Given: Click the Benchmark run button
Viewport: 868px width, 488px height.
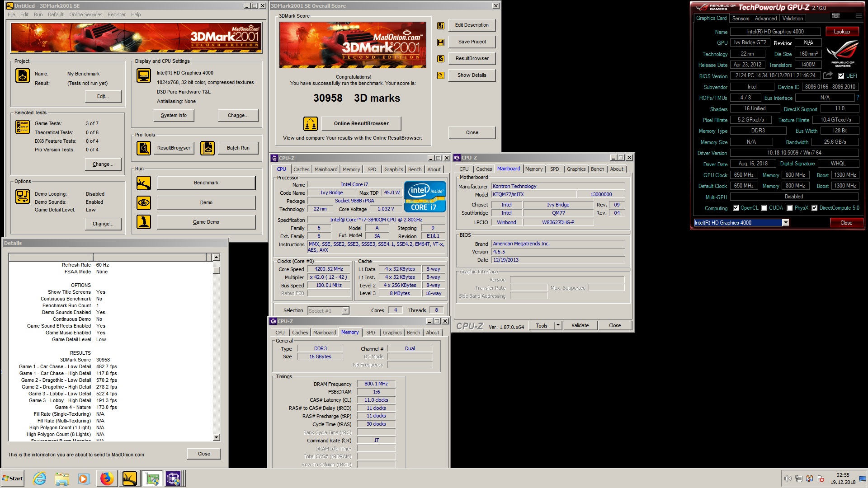Looking at the screenshot, I should pyautogui.click(x=206, y=183).
